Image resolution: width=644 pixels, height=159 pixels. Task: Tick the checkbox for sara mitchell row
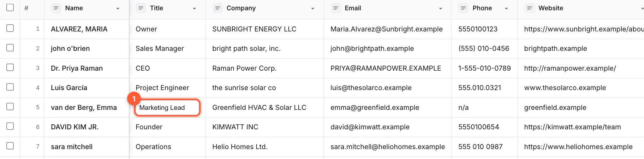click(x=10, y=146)
